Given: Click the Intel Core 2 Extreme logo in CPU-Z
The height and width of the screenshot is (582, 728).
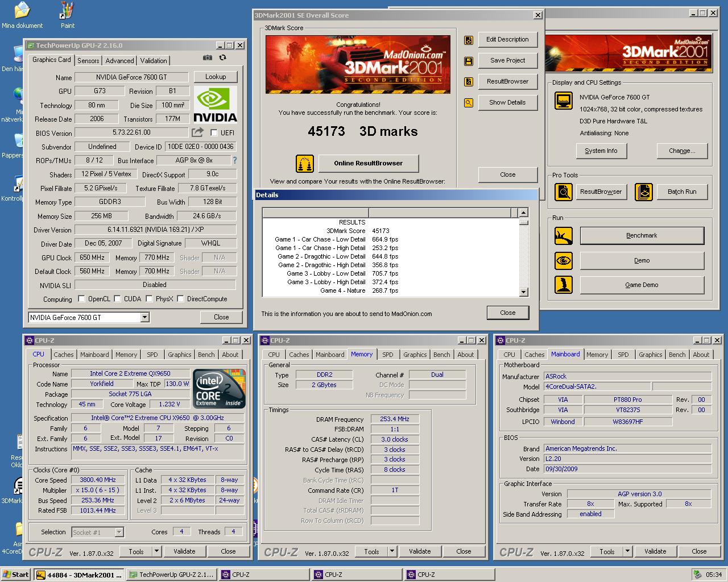Looking at the screenshot, I should [x=220, y=388].
